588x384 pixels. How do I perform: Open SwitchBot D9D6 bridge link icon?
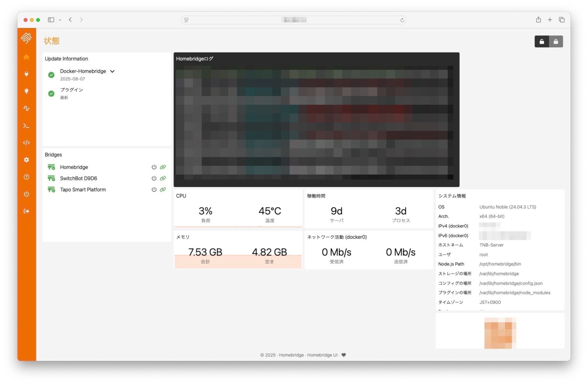coord(163,179)
